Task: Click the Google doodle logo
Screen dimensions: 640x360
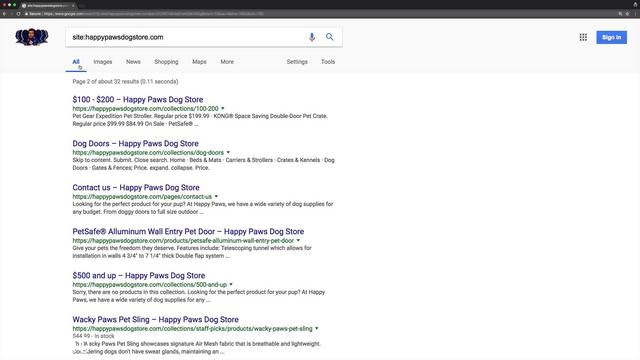Action: [x=31, y=37]
